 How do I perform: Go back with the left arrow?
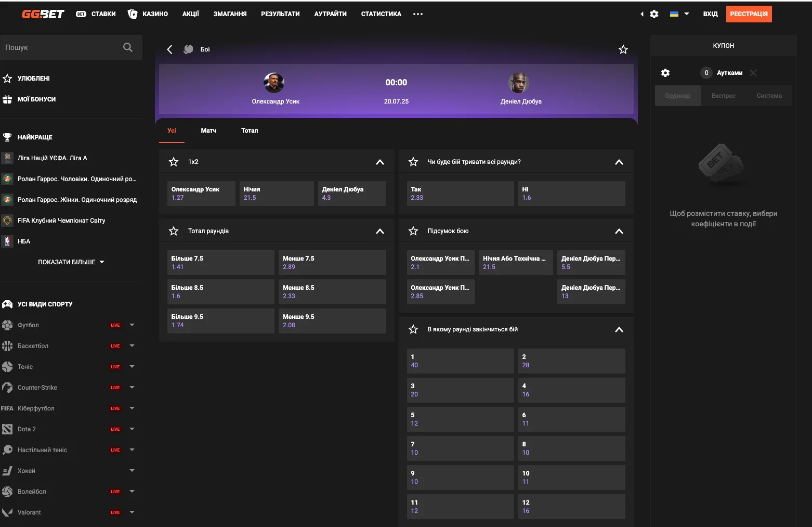tap(169, 49)
